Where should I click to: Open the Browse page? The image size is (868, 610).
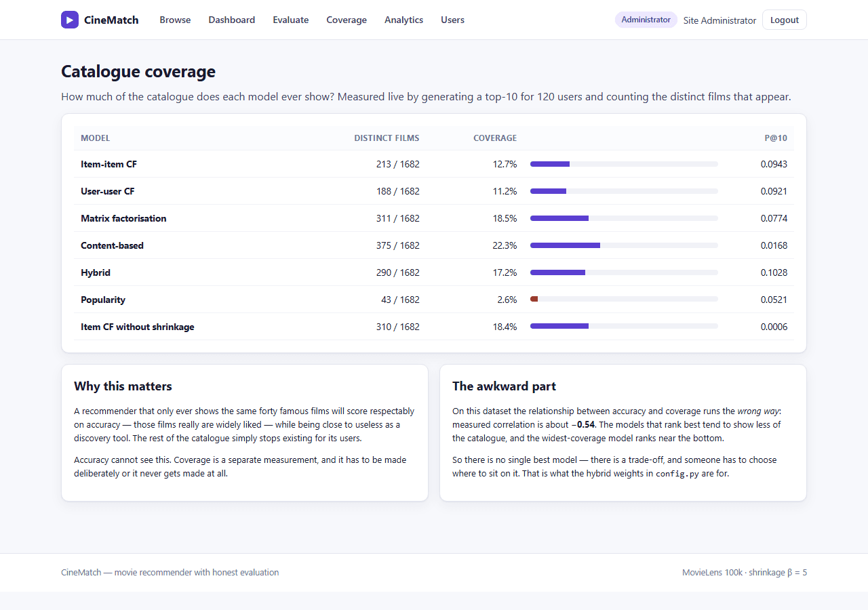coord(175,20)
